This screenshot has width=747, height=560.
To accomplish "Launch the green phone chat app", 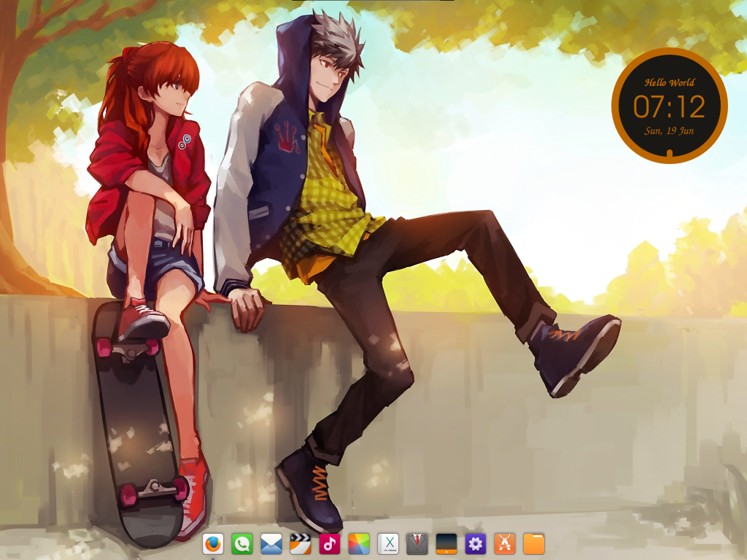I will [242, 544].
